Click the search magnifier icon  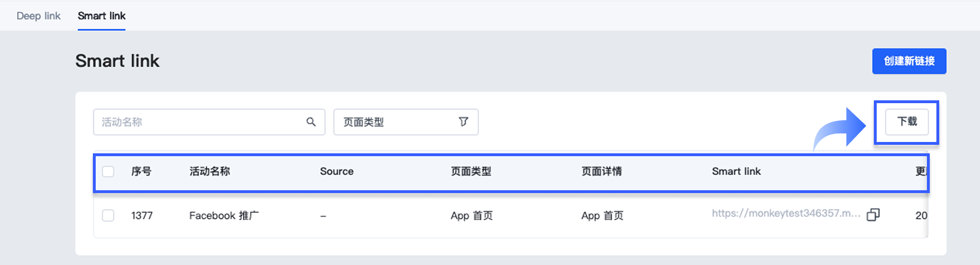(311, 122)
